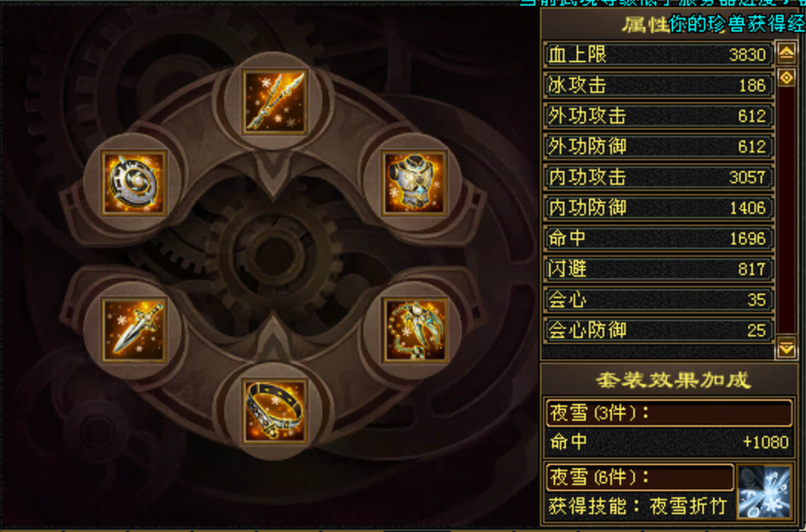Select the belt equipment slot
Image resolution: width=806 pixels, height=532 pixels.
(274, 411)
